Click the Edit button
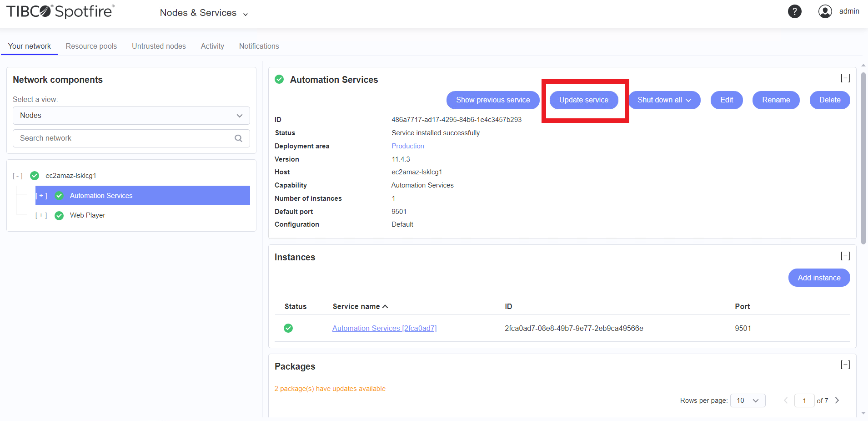 (x=727, y=100)
